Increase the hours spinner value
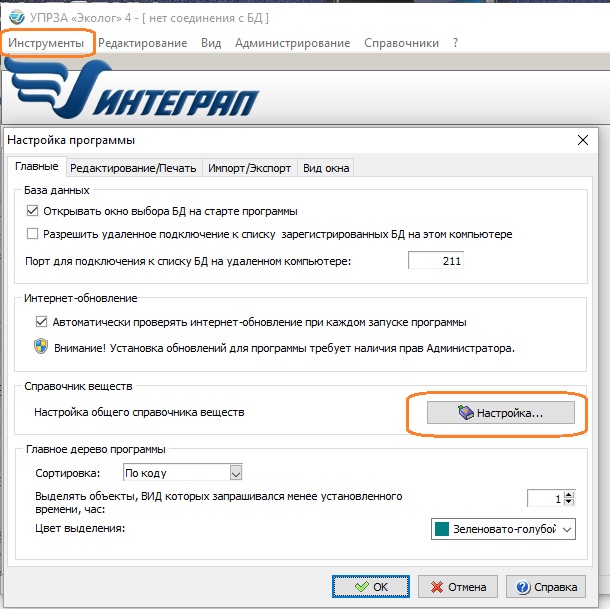 [569, 493]
